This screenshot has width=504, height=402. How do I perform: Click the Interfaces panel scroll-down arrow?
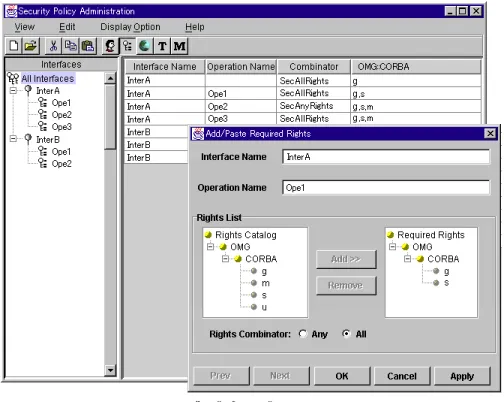coord(110,370)
